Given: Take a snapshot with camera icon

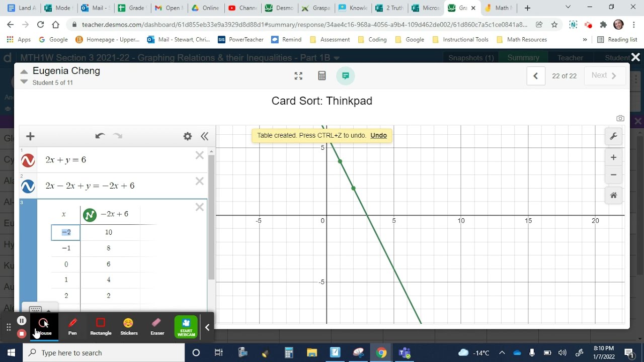Looking at the screenshot, I should 620,118.
